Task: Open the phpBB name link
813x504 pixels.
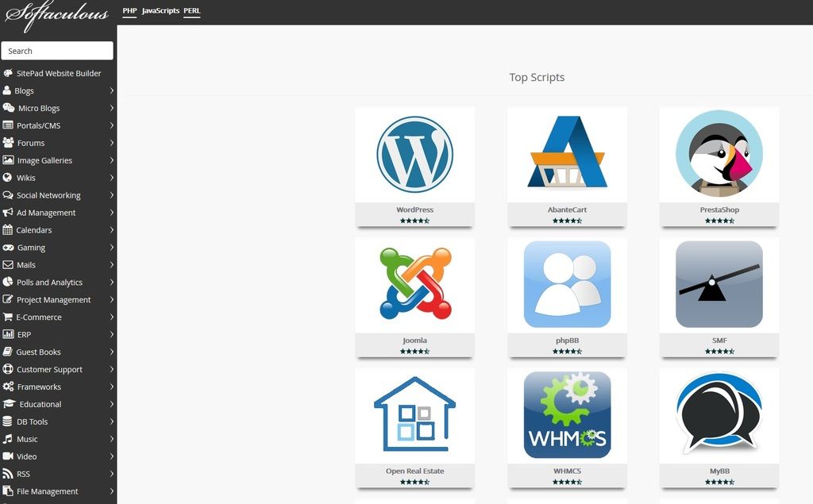Action: (567, 340)
